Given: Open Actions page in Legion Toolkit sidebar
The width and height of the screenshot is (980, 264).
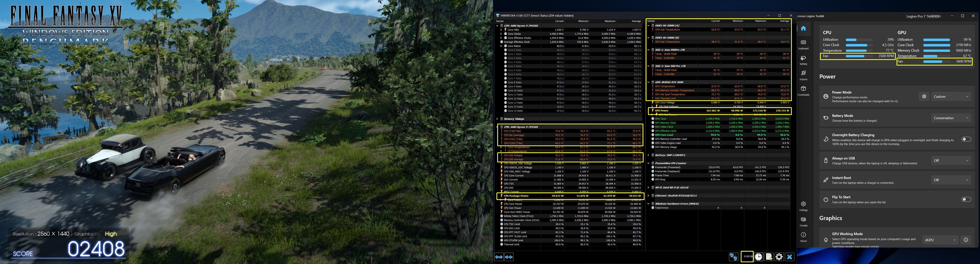Looking at the screenshot, I should [803, 75].
